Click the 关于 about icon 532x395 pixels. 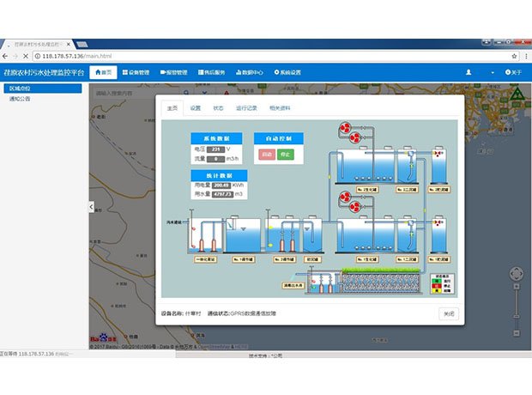(x=508, y=73)
